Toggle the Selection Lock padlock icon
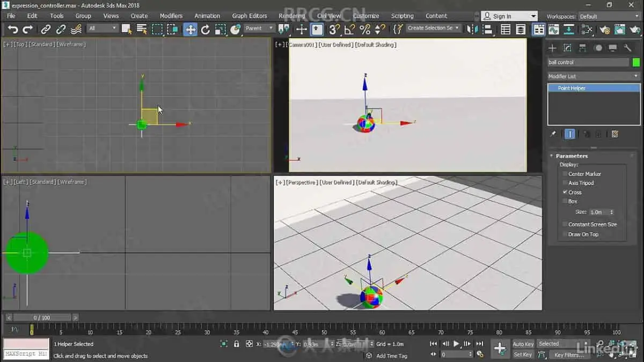This screenshot has width=644, height=362. point(236,344)
